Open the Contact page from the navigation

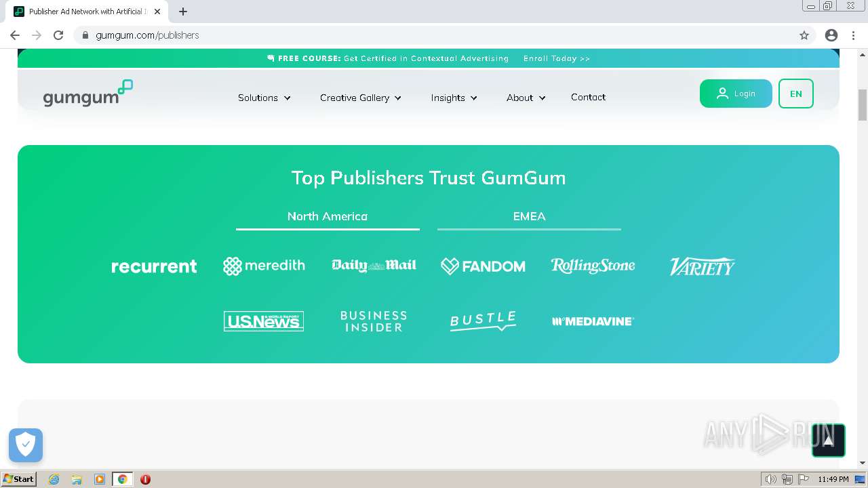click(588, 97)
